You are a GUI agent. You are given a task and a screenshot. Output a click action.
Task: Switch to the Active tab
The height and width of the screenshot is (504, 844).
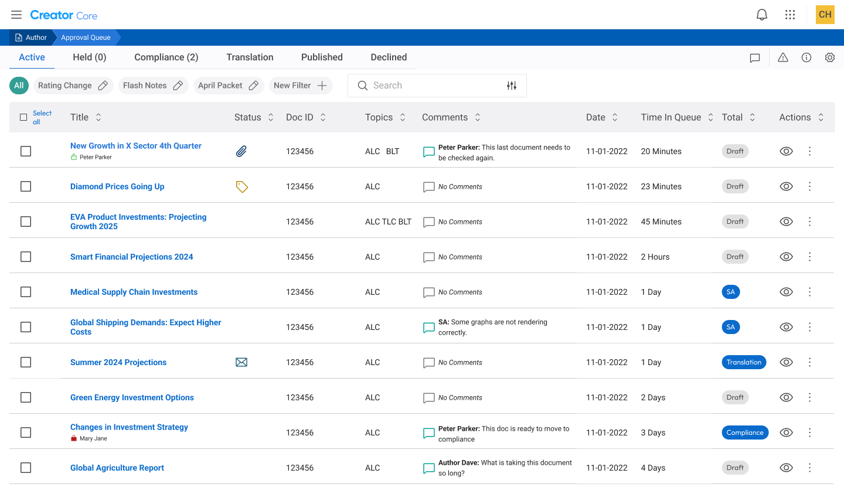point(32,57)
